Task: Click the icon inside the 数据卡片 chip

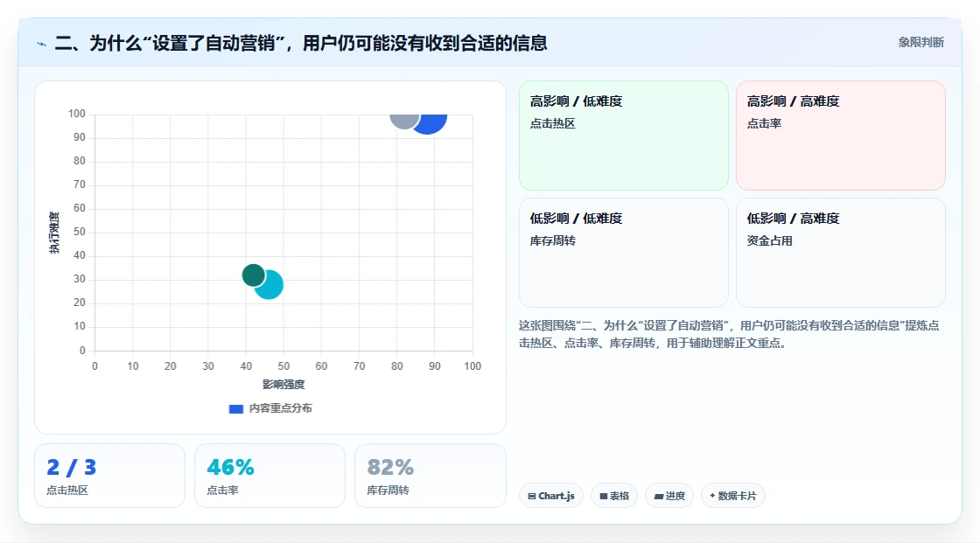Action: 712,496
